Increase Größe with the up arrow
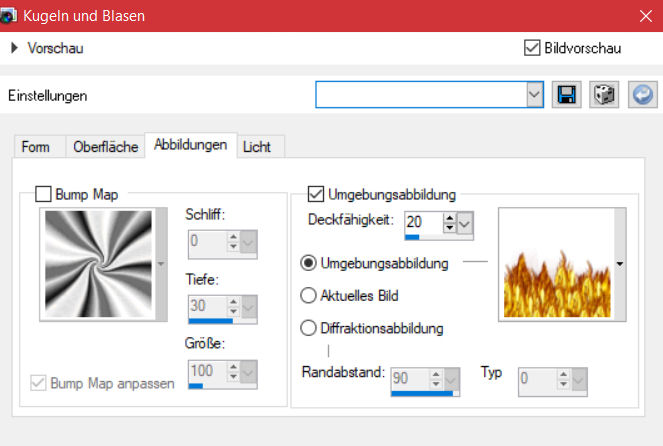Viewport: 663px width, 446px height. click(x=233, y=366)
